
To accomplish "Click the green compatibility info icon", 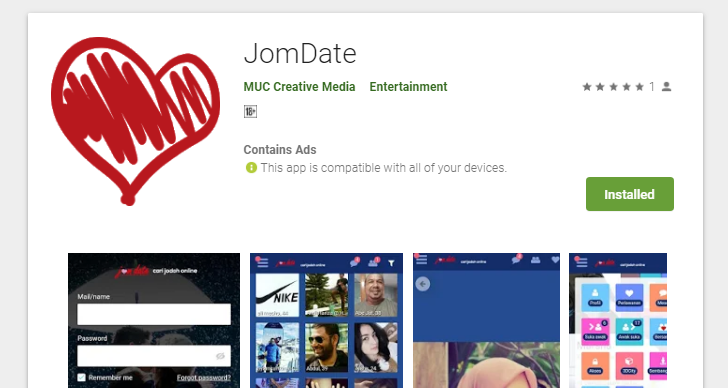I will [251, 168].
